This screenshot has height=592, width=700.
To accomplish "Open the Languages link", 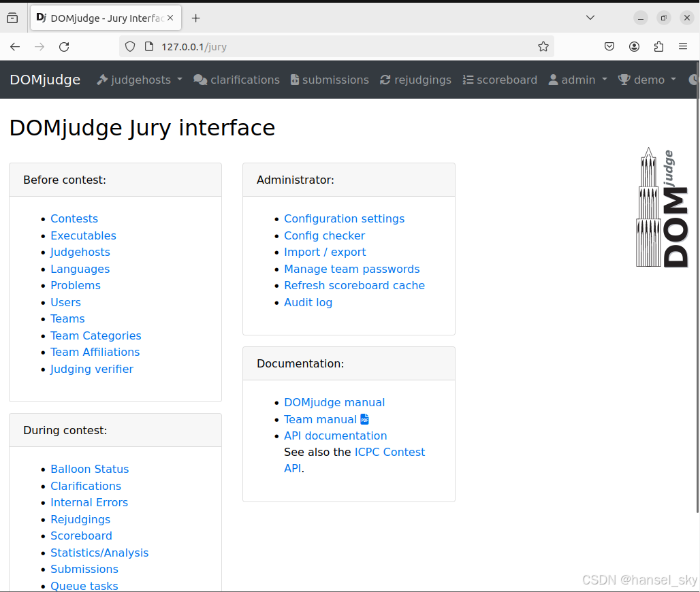I will (80, 269).
